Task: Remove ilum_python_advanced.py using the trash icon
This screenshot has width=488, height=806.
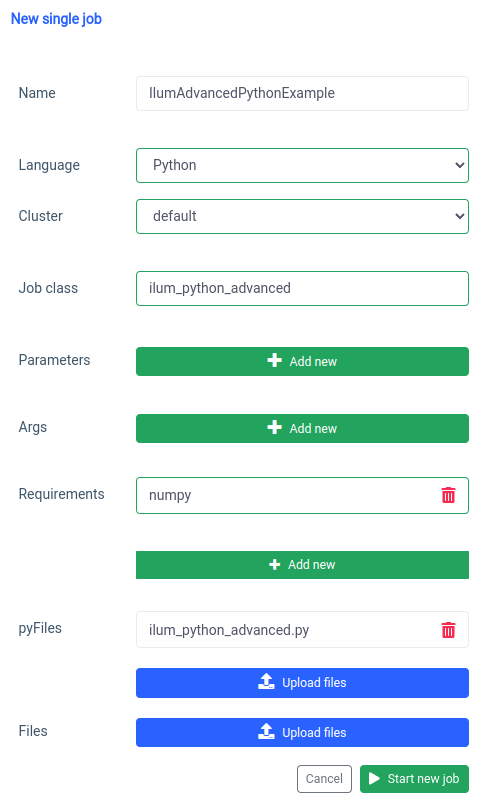Action: pyautogui.click(x=448, y=630)
